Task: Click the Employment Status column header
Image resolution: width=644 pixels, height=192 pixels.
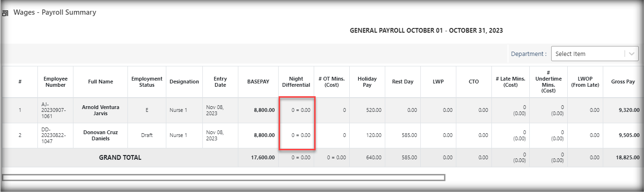Action: pyautogui.click(x=147, y=82)
